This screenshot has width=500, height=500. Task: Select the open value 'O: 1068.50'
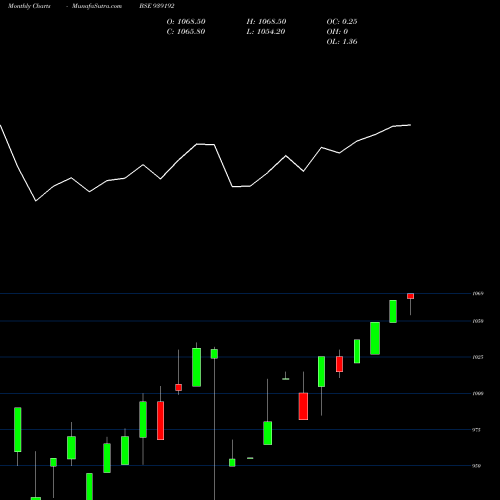point(186,22)
